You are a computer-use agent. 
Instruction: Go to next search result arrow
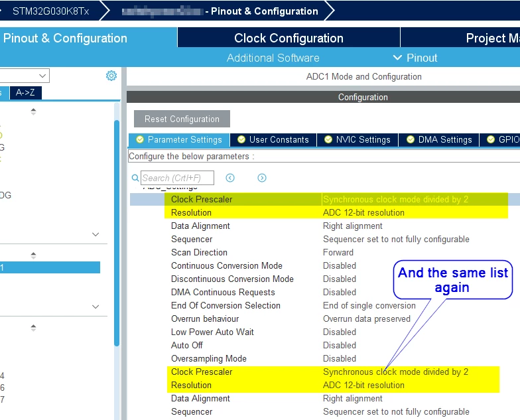click(262, 178)
